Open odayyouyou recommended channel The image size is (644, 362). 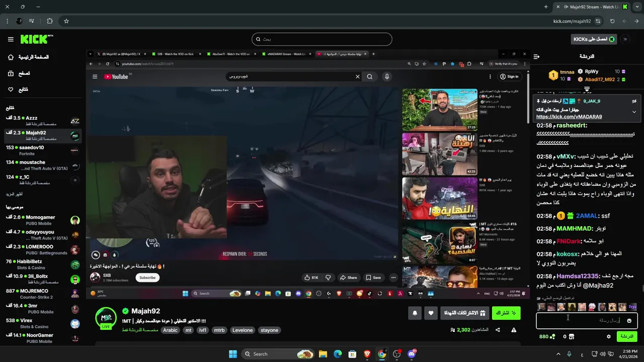[x=42, y=235]
